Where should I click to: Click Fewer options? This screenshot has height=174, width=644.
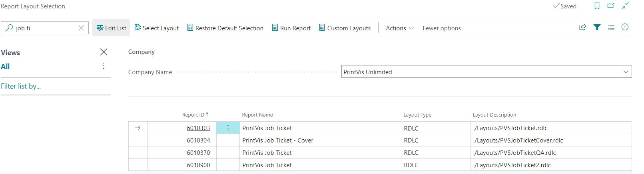(441, 28)
